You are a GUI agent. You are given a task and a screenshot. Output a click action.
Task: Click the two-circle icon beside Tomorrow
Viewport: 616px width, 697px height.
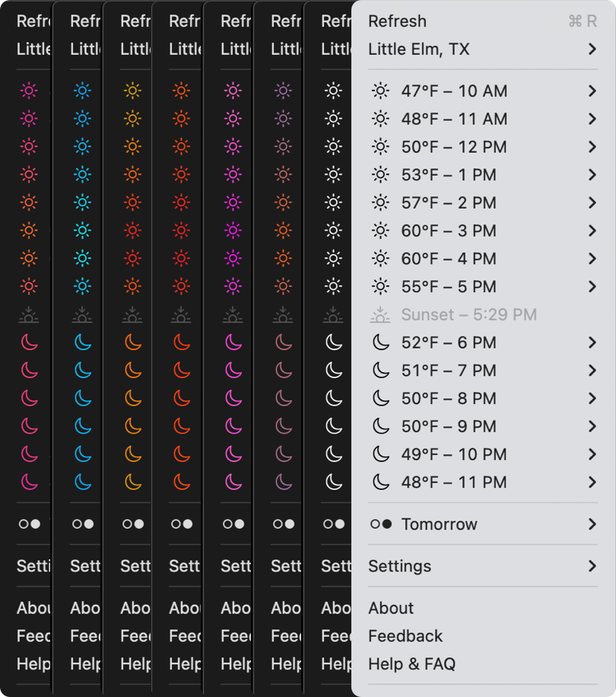380,524
